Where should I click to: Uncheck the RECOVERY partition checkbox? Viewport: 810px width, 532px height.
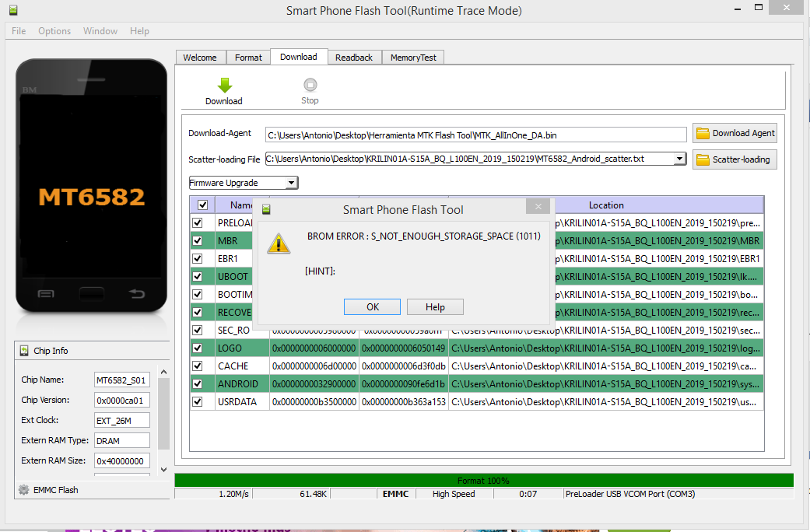(x=198, y=313)
